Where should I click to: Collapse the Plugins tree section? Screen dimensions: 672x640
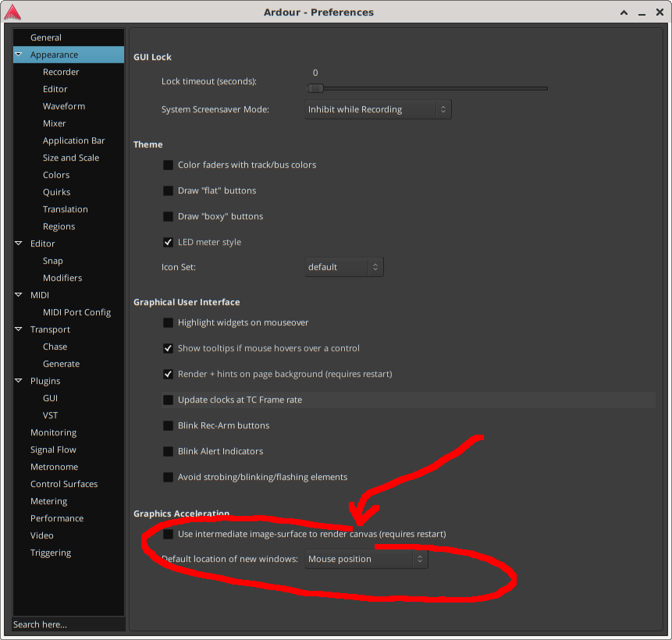[x=19, y=381]
